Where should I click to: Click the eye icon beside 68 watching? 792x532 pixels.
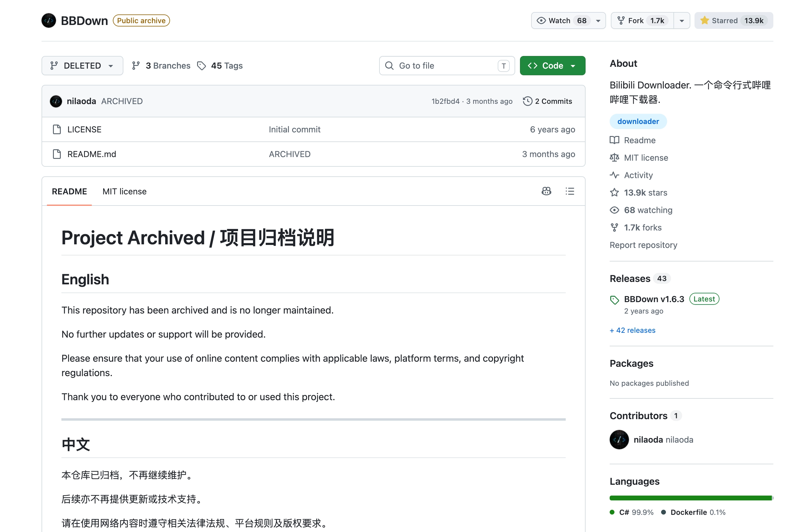[x=614, y=210]
